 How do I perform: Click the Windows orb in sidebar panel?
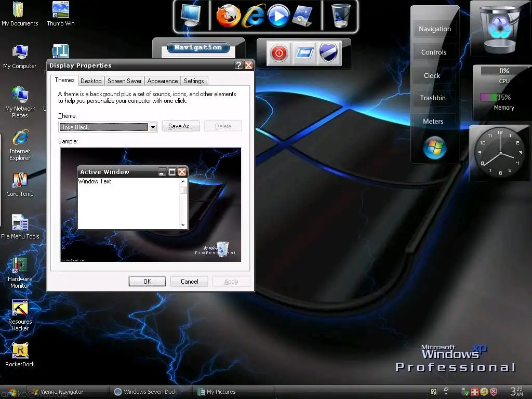click(x=435, y=148)
